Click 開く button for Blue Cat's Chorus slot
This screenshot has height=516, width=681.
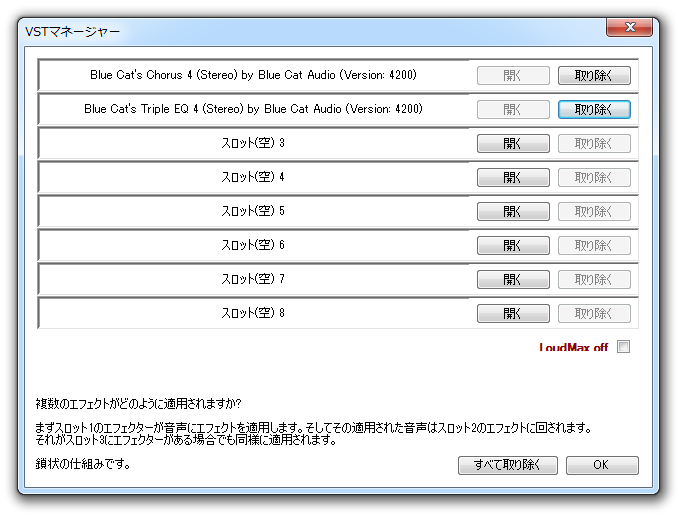coord(513,76)
